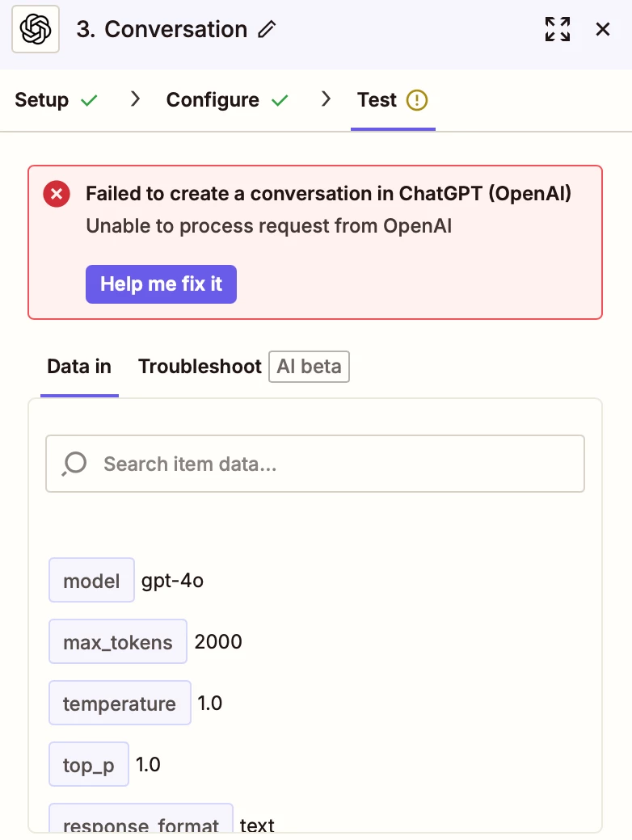Click the chevron between Configure and Test
632x840 pixels.
(x=326, y=99)
